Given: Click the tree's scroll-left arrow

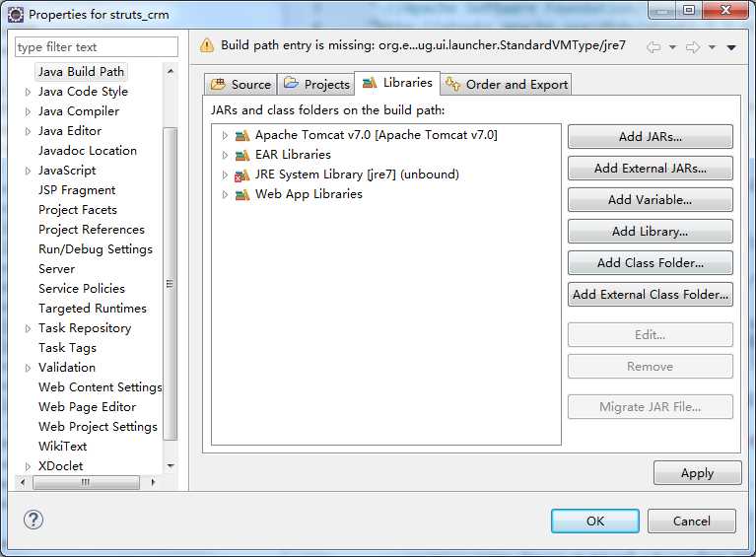Looking at the screenshot, I should coord(23,482).
